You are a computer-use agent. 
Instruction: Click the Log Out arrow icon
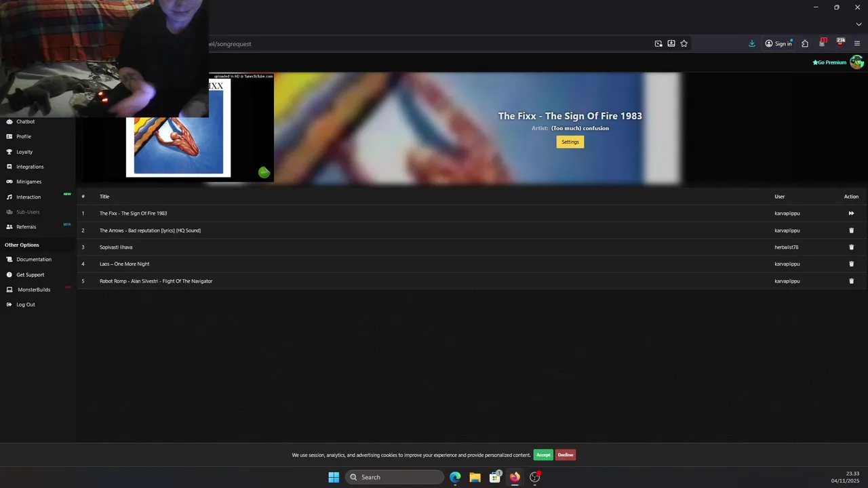click(9, 304)
